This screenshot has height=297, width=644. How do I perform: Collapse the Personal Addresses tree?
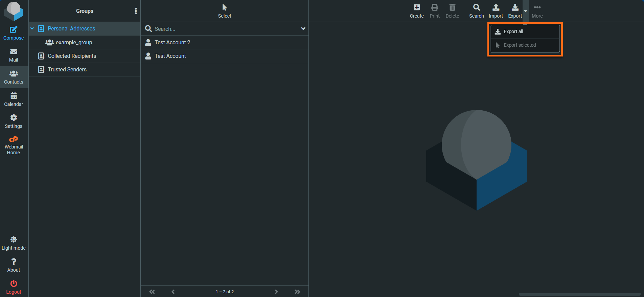pyautogui.click(x=32, y=29)
